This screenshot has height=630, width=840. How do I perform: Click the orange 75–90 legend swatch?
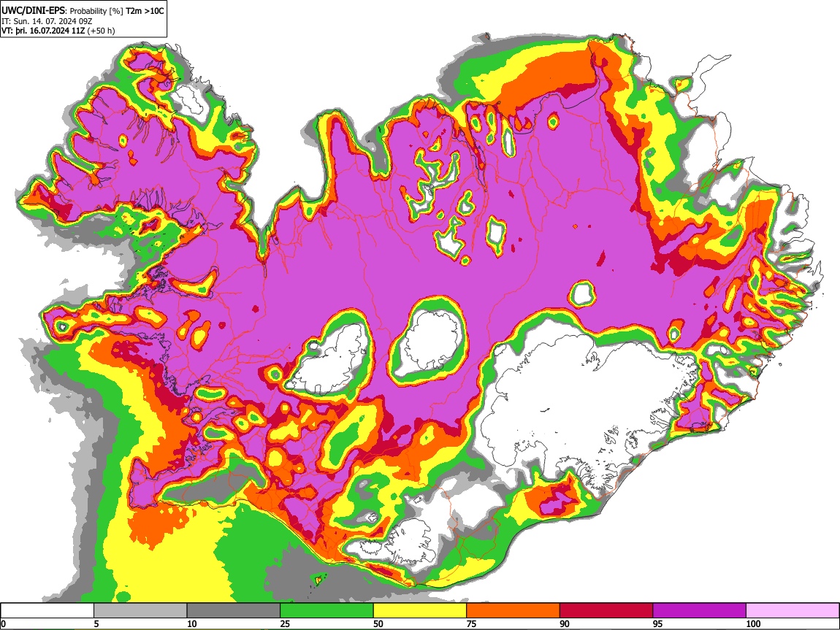pos(513,610)
